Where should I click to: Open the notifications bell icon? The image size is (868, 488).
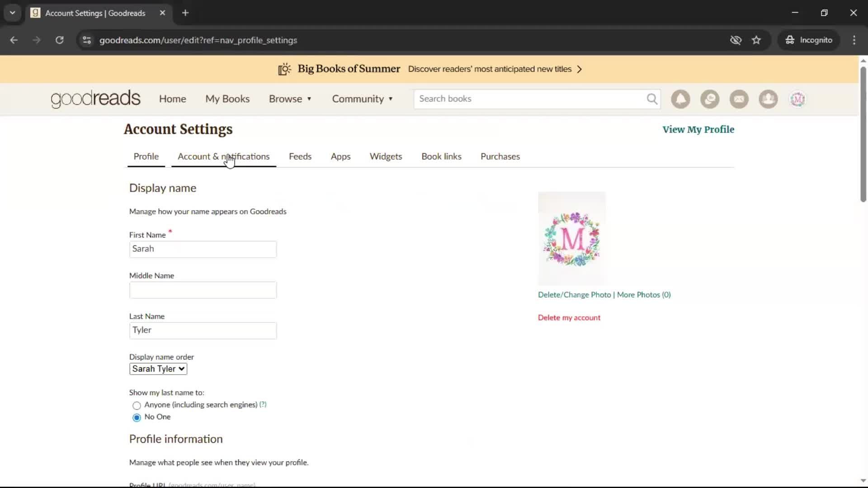(680, 99)
